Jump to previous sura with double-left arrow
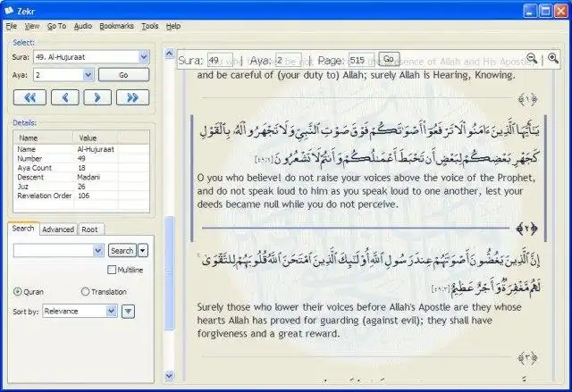 point(29,97)
